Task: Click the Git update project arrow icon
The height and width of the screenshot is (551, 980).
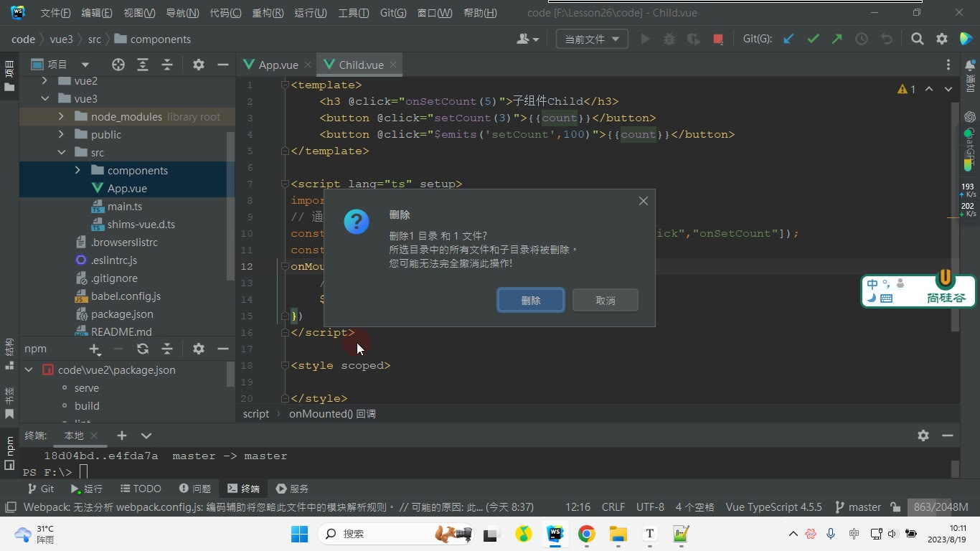Action: point(788,39)
